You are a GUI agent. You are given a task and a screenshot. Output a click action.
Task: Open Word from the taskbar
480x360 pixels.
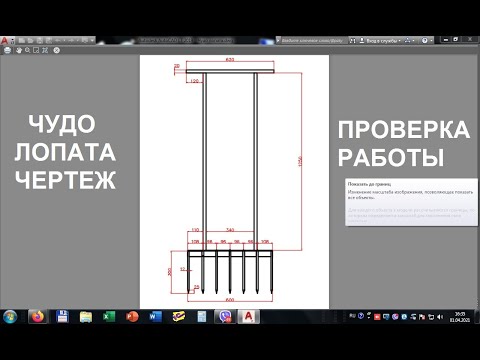pos(155,317)
